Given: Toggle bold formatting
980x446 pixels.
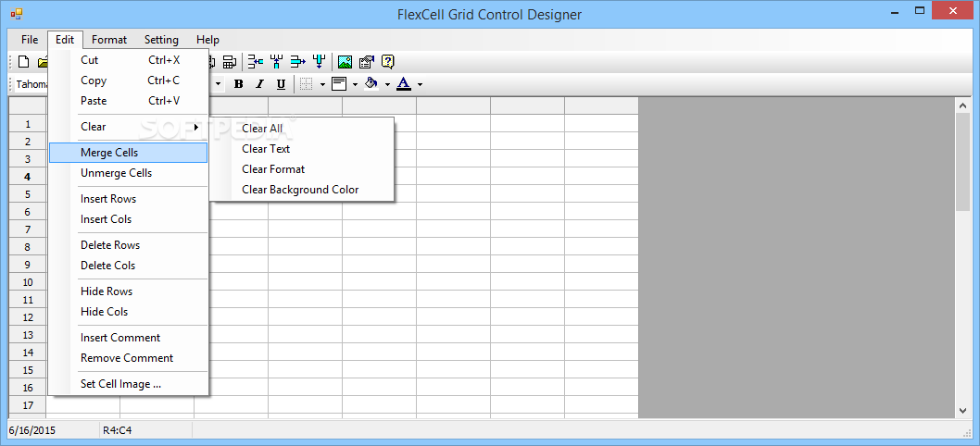Looking at the screenshot, I should (x=238, y=84).
